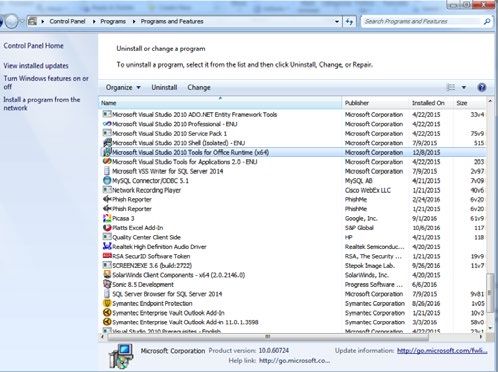The width and height of the screenshot is (498, 372).
Task: Click the Realtek High Definition Audio Driver icon
Action: pos(107,247)
